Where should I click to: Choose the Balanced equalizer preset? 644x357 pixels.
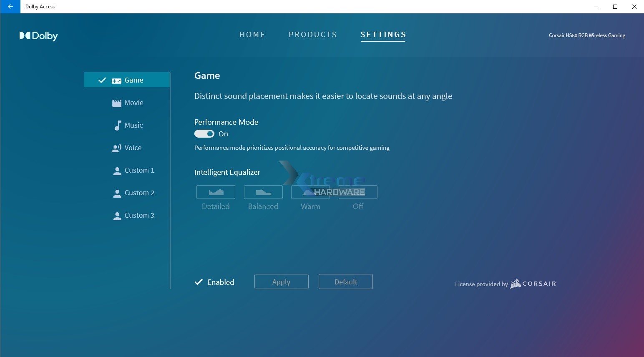click(263, 192)
